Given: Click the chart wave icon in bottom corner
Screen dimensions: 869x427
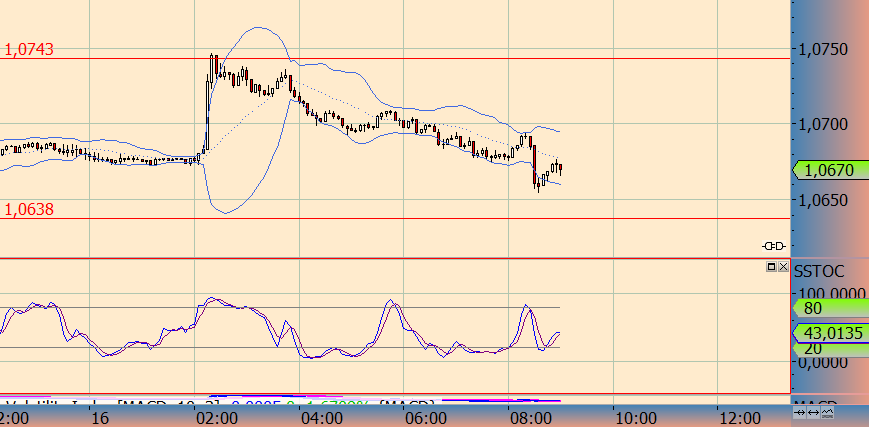Looking at the screenshot, I should pos(827,412).
